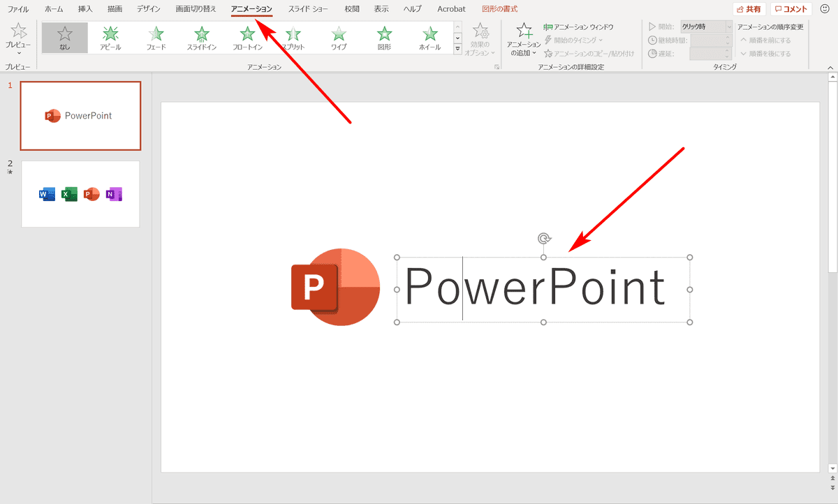Click the animation star marker beside slide 2

coord(10,172)
